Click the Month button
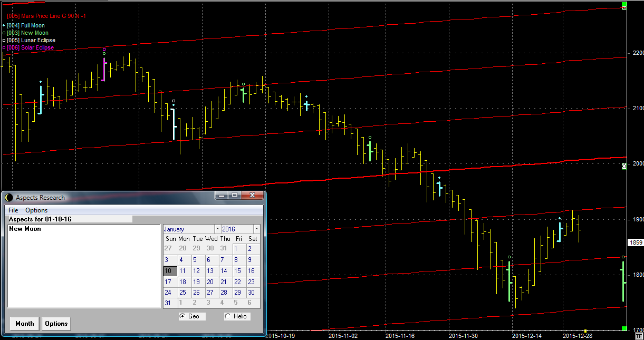 coord(24,324)
